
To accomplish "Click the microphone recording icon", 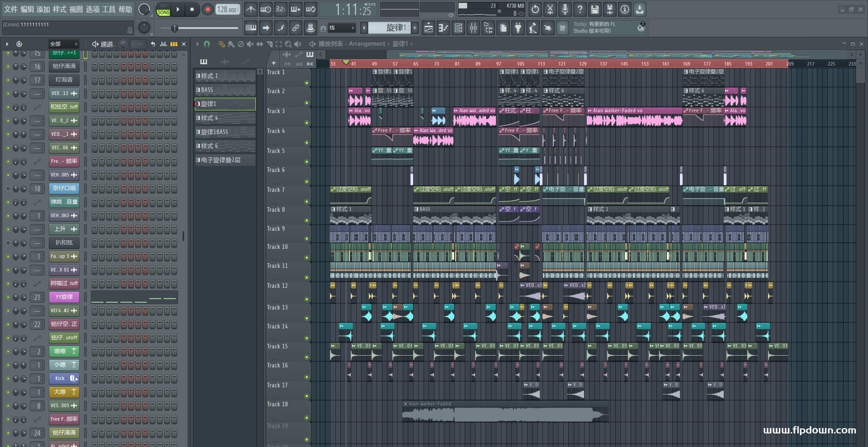I will 565,9.
